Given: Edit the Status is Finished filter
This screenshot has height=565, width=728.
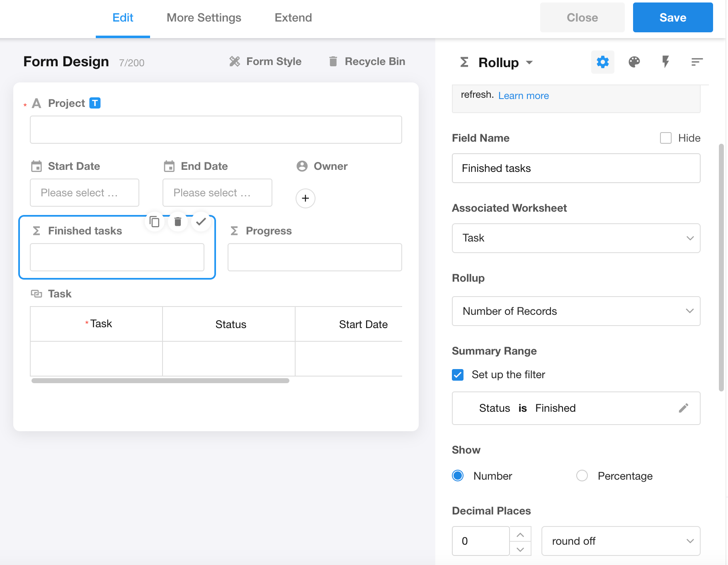Looking at the screenshot, I should 683,408.
